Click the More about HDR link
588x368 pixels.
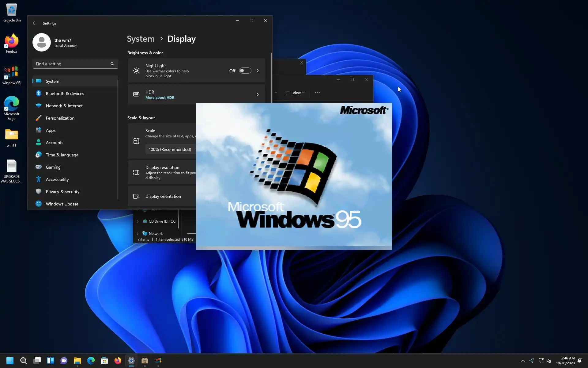pyautogui.click(x=160, y=98)
